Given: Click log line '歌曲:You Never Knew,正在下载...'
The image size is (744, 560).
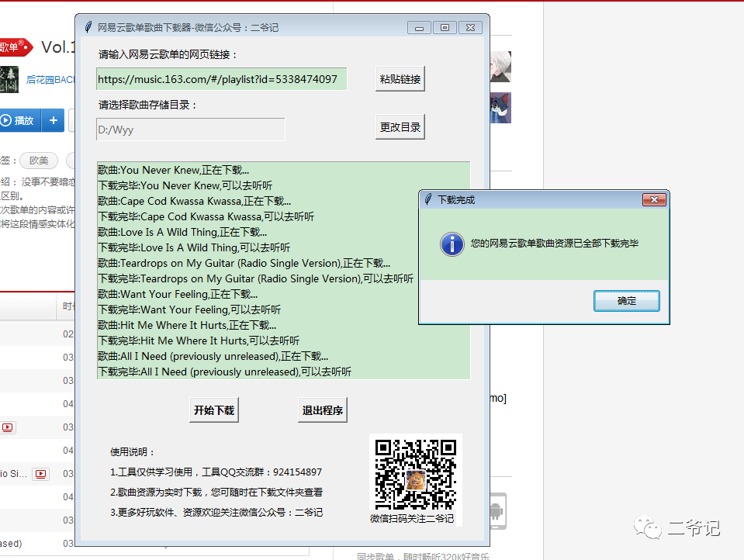Looking at the screenshot, I should point(173,171).
